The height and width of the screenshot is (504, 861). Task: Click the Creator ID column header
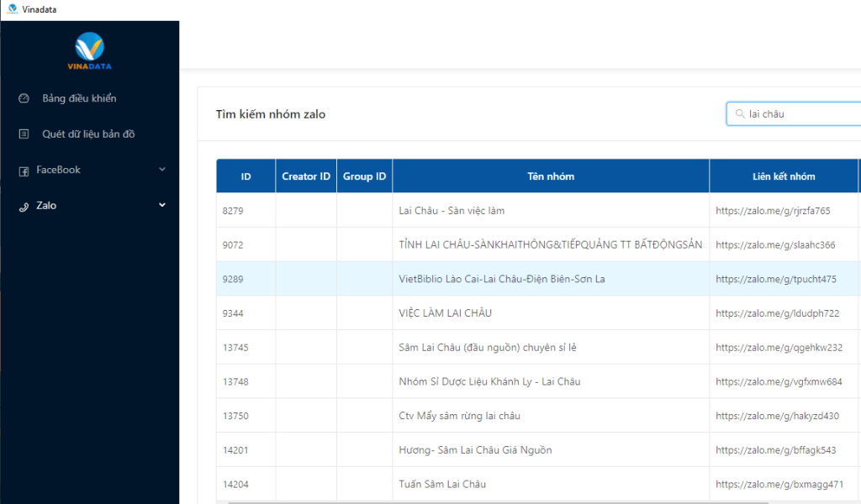(306, 176)
